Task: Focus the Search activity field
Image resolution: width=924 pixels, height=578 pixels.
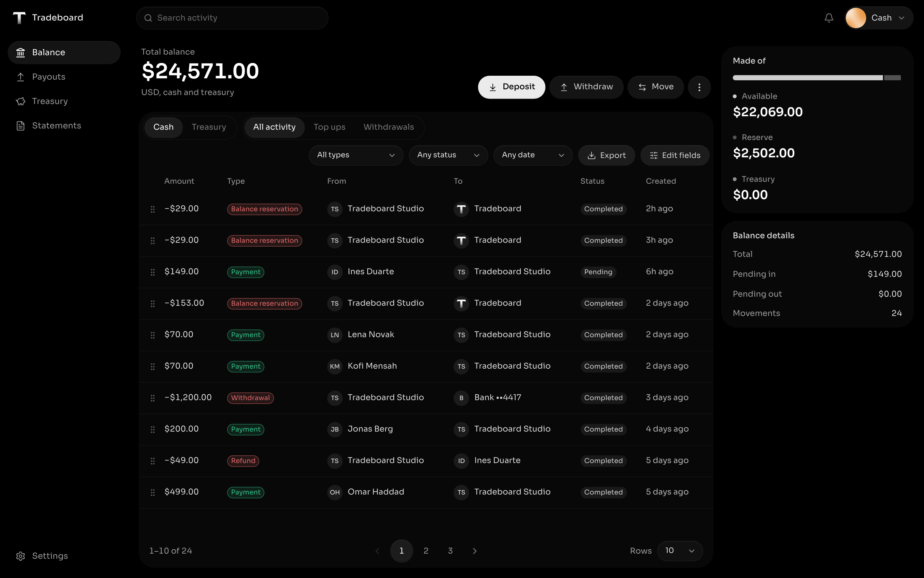Action: [232, 18]
